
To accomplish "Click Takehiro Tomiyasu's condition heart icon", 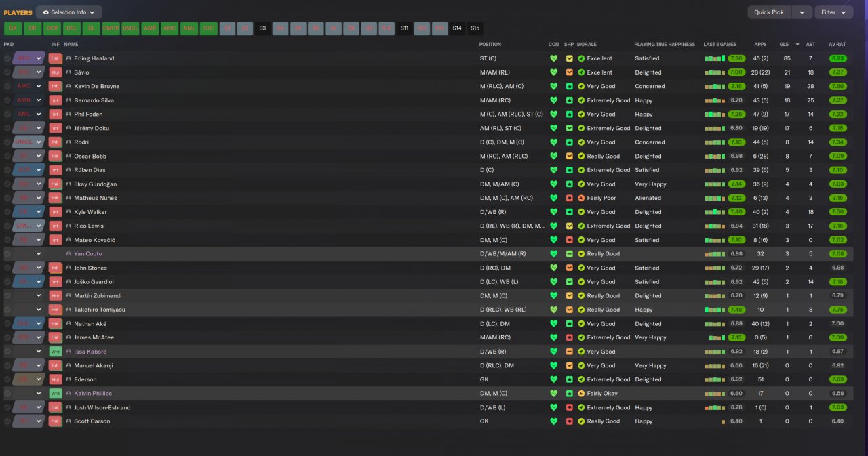I will 553,310.
